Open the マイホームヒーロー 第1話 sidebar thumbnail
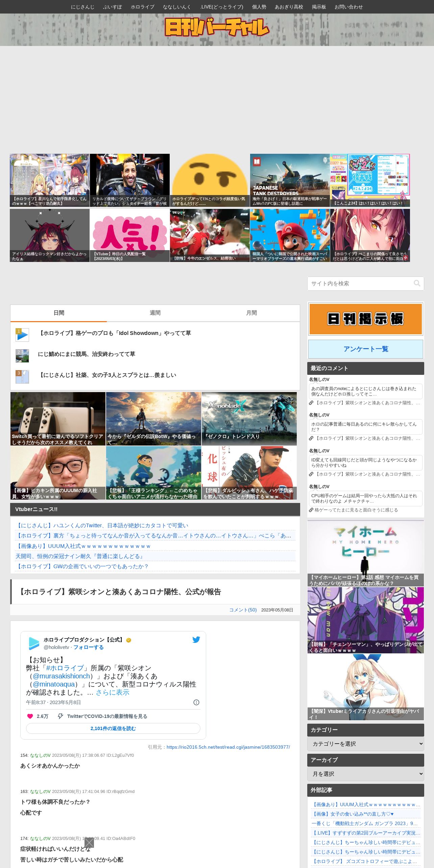The height and width of the screenshot is (868, 434). click(366, 553)
